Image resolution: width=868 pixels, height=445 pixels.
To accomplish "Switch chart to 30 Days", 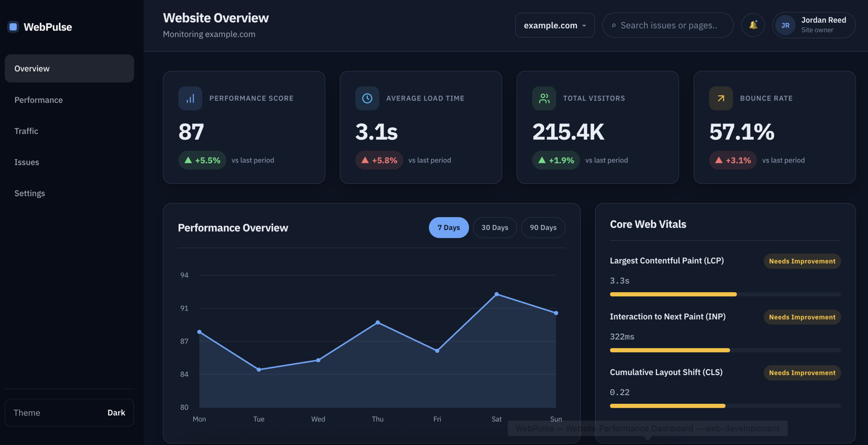I will [495, 228].
